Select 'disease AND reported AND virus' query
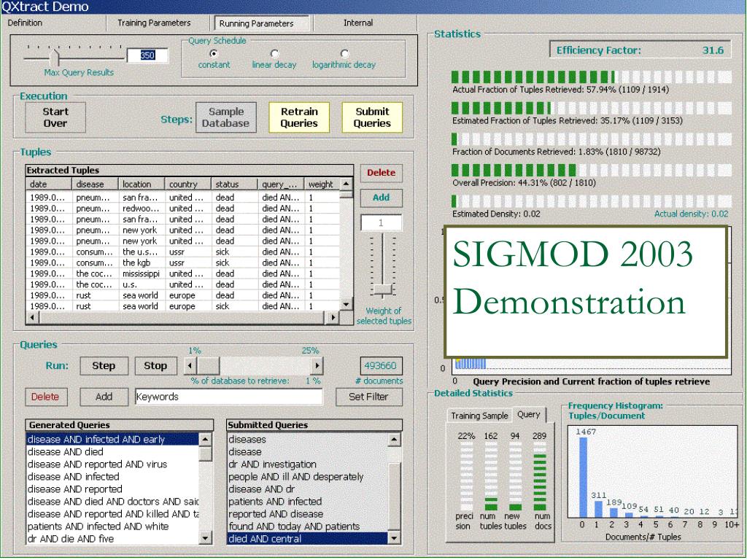 [113, 464]
